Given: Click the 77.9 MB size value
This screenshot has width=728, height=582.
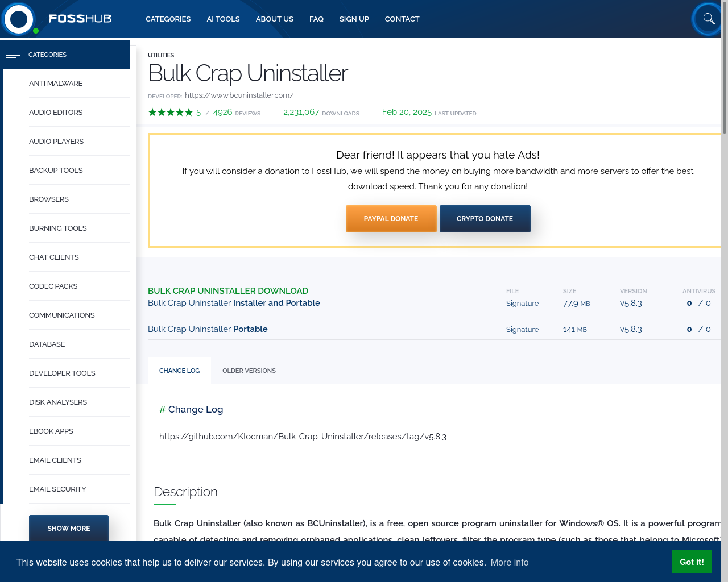Looking at the screenshot, I should (x=576, y=304).
